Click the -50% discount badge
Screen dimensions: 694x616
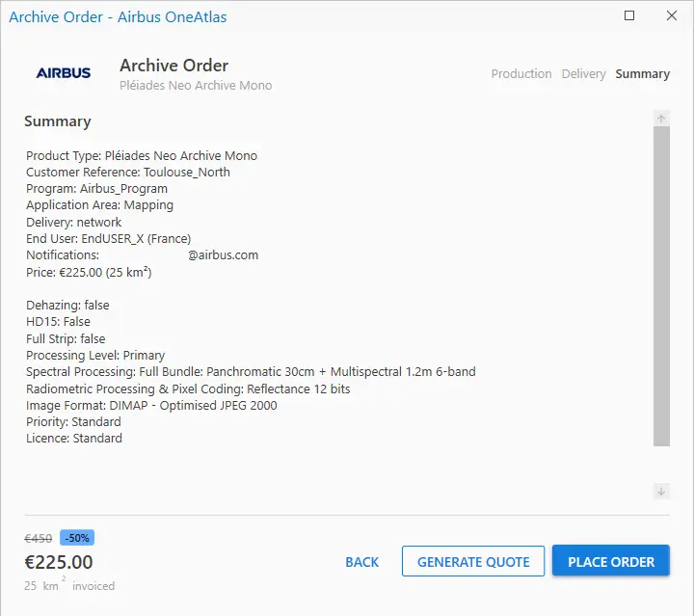click(77, 538)
